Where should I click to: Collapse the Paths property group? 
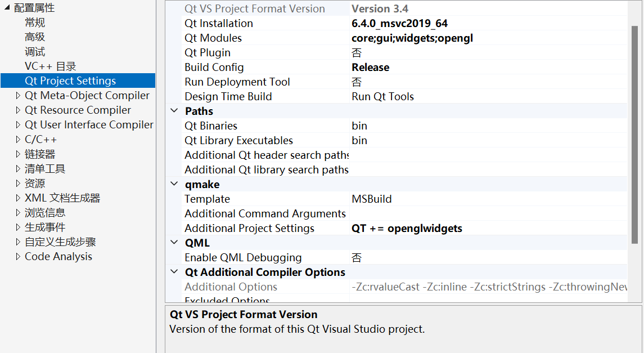tap(174, 111)
